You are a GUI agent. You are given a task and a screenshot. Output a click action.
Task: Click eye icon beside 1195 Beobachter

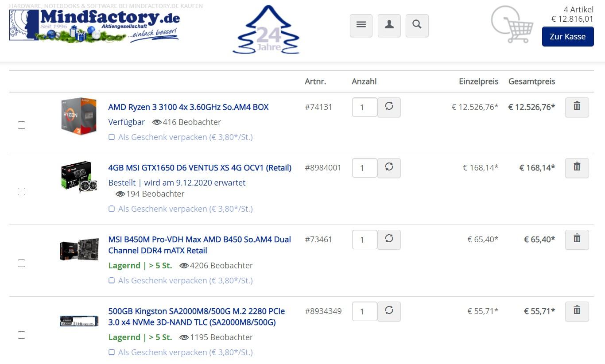click(x=184, y=337)
